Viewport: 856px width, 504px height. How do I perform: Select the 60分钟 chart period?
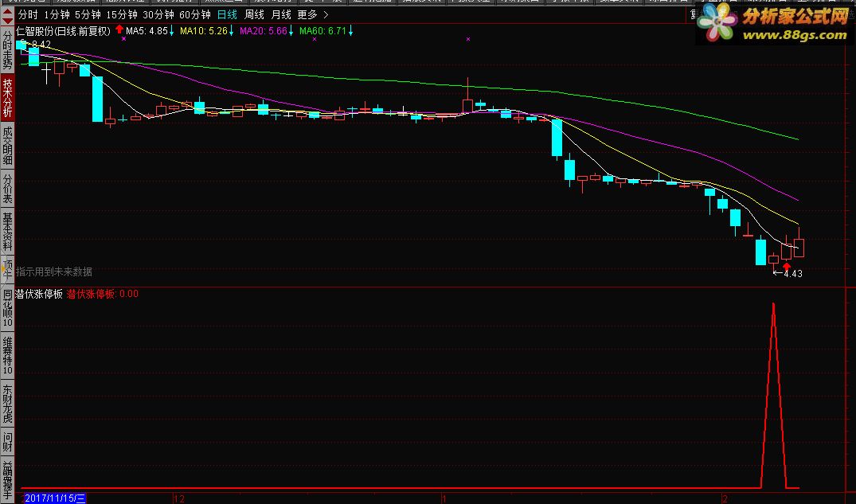[x=195, y=15]
